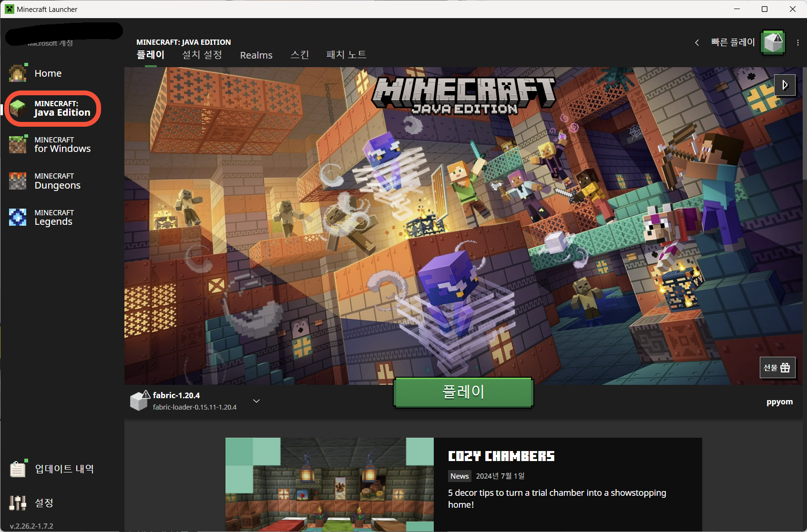The height and width of the screenshot is (532, 807).
Task: Switch to the 플레이 tab
Action: coord(151,55)
